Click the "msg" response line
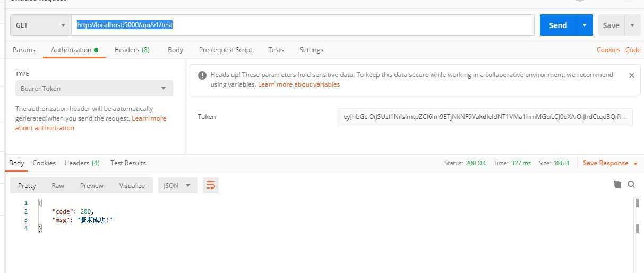 pos(82,220)
